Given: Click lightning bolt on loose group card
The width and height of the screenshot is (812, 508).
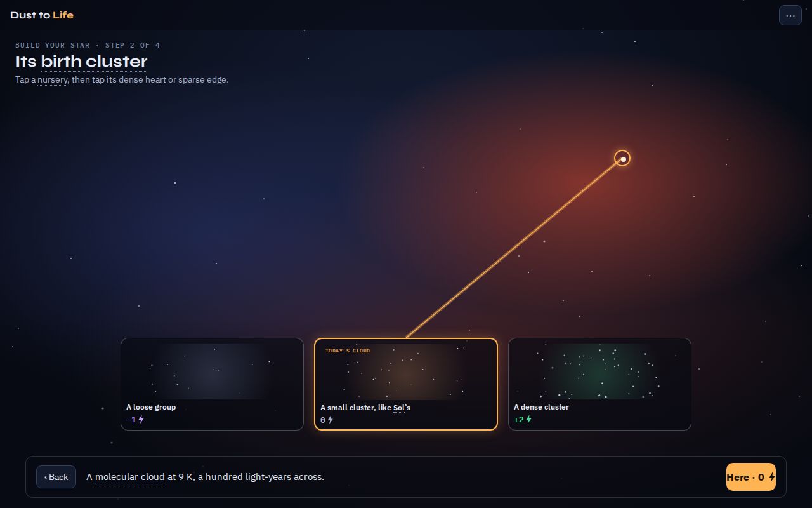Looking at the screenshot, I should pyautogui.click(x=141, y=419).
